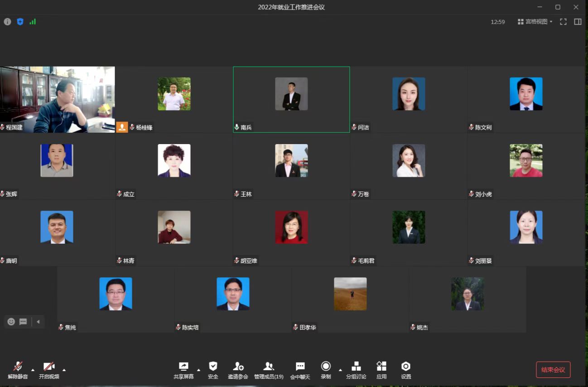This screenshot has height=387, width=588.
Task: Show meeting info icon at top left
Action: point(7,22)
